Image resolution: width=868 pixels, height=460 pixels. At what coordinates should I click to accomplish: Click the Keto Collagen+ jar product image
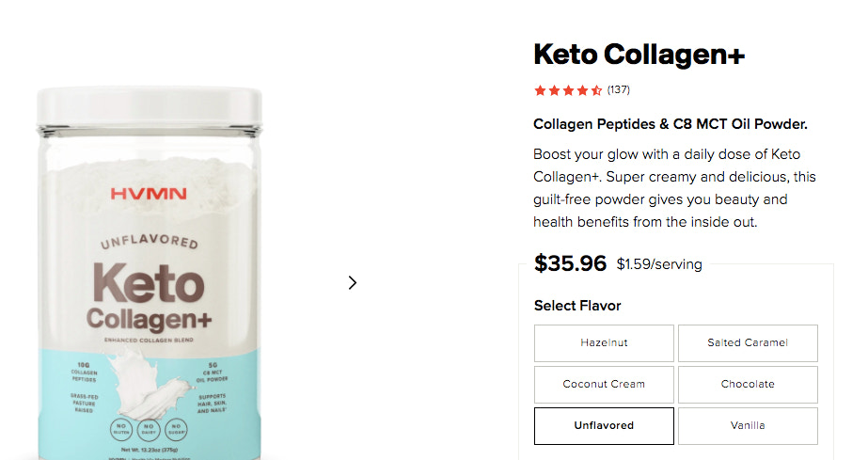point(149,282)
